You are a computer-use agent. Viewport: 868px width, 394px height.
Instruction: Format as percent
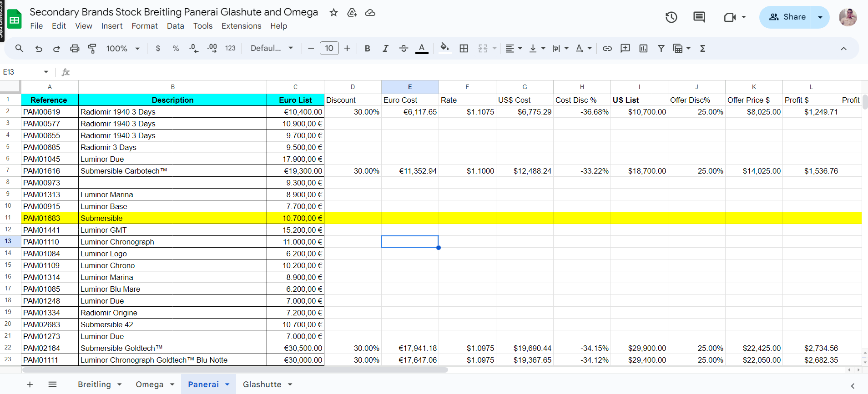176,48
